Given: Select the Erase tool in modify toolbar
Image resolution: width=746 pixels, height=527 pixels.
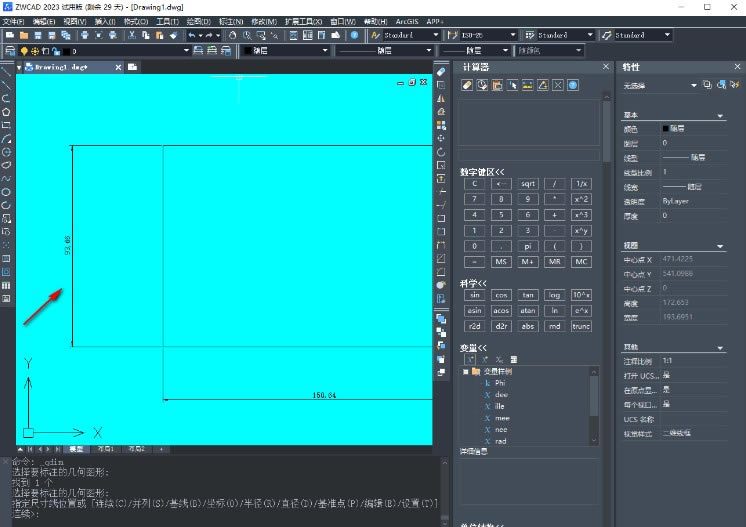Looking at the screenshot, I should [441, 72].
